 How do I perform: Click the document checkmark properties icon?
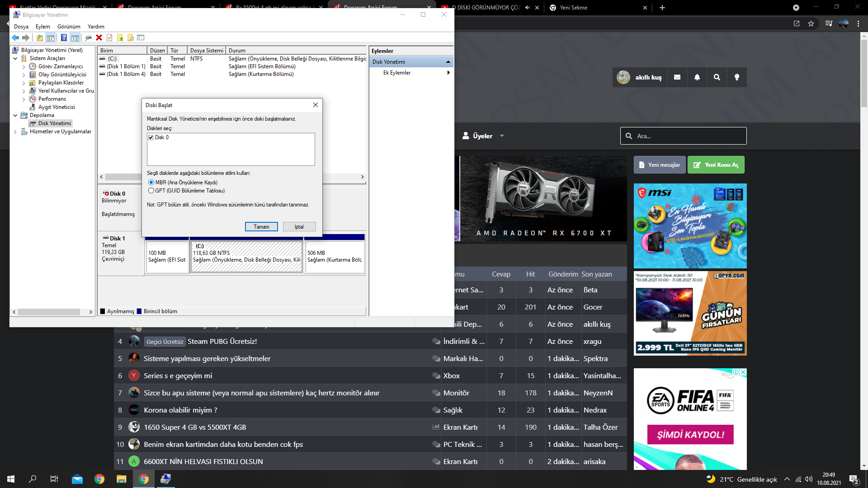109,38
